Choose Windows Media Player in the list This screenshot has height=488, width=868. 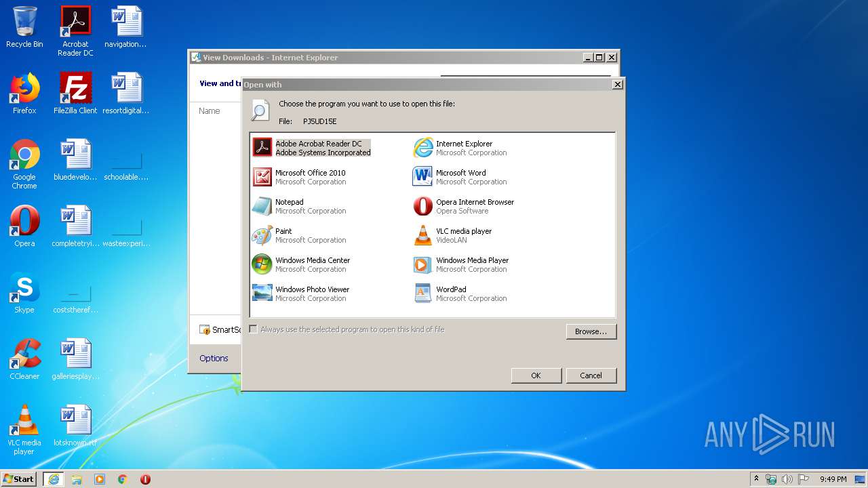[x=461, y=264]
